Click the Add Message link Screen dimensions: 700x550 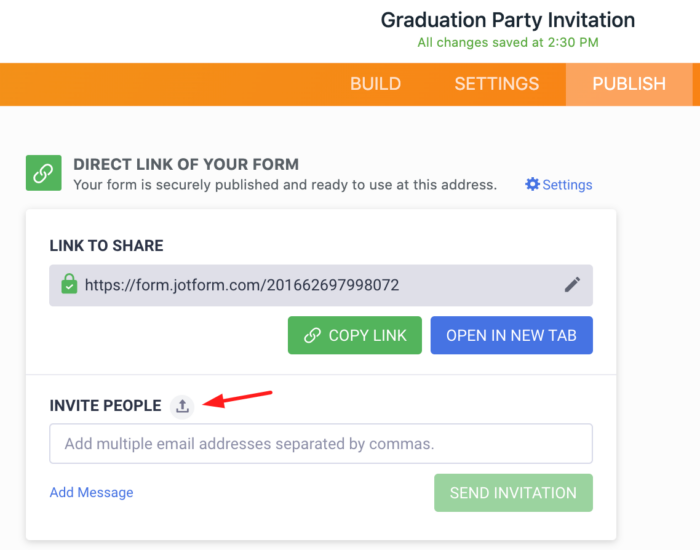point(91,492)
